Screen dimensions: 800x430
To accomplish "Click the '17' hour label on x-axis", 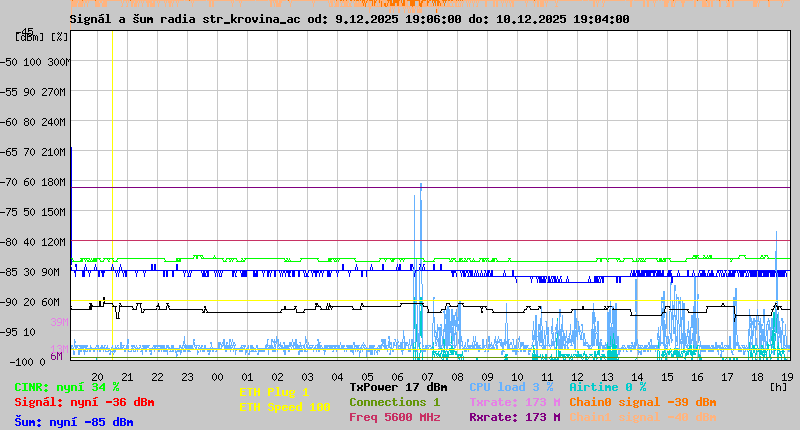I will pos(727,377).
